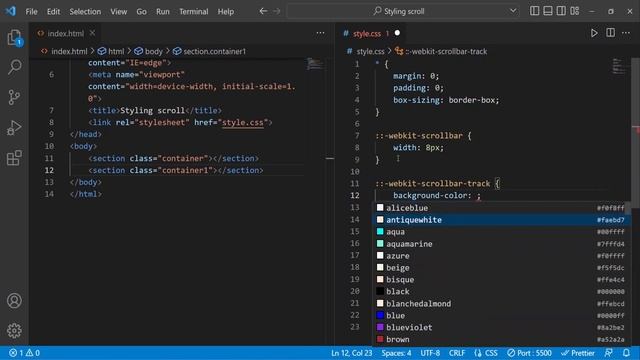Select the beige suggestion
Screen dimensions: 640x360
coord(502,268)
